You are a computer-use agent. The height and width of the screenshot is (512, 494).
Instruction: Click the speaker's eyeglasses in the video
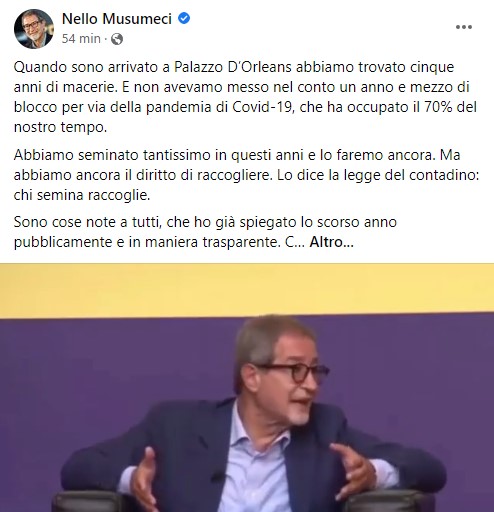tap(293, 372)
